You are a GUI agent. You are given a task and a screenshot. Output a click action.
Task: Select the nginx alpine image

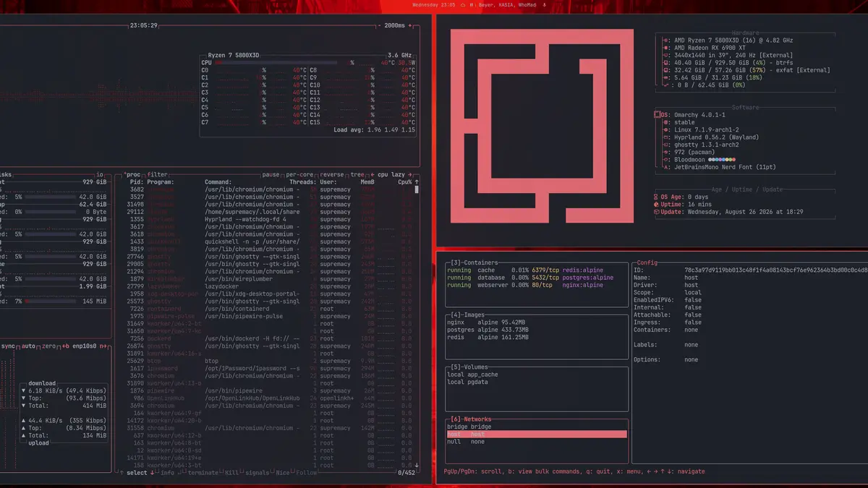[536, 322]
